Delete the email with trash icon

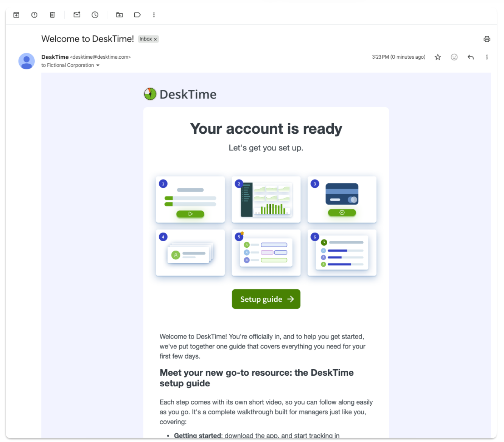tap(53, 15)
